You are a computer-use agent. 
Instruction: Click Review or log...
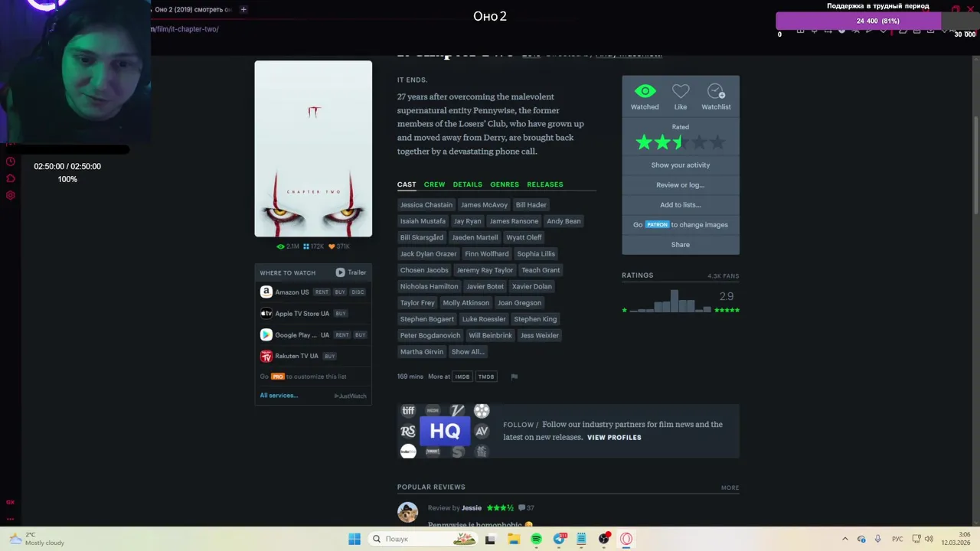point(681,184)
